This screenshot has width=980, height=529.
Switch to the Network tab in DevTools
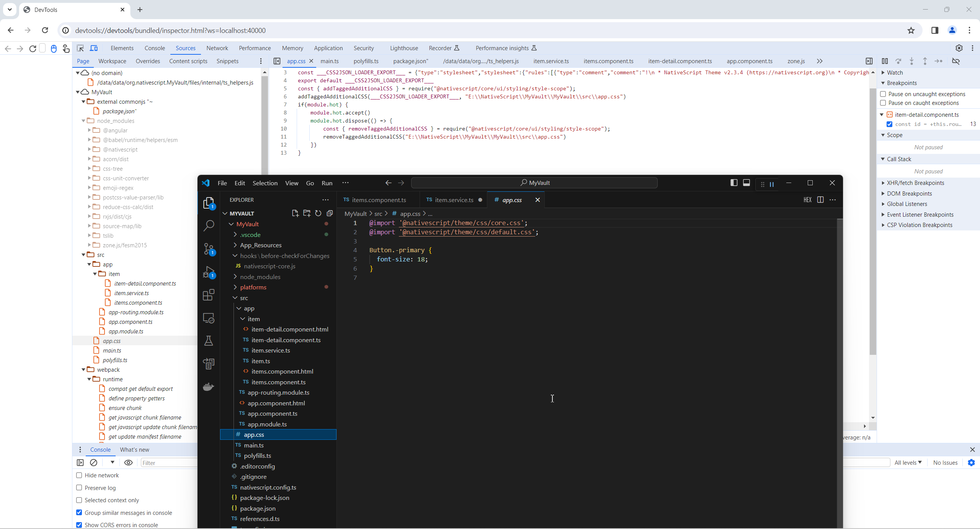[x=217, y=48]
